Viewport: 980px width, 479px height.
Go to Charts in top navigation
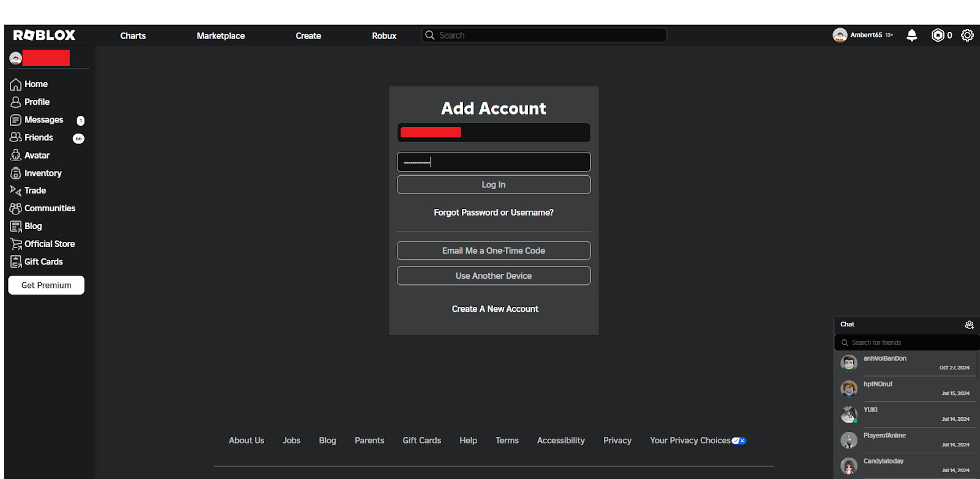[133, 36]
